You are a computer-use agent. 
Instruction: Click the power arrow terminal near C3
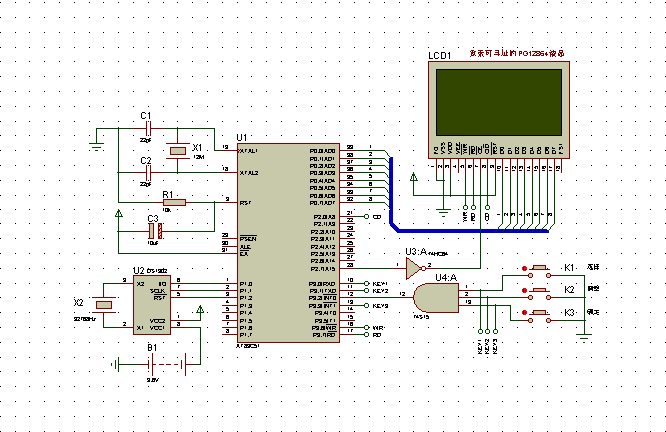(x=120, y=214)
